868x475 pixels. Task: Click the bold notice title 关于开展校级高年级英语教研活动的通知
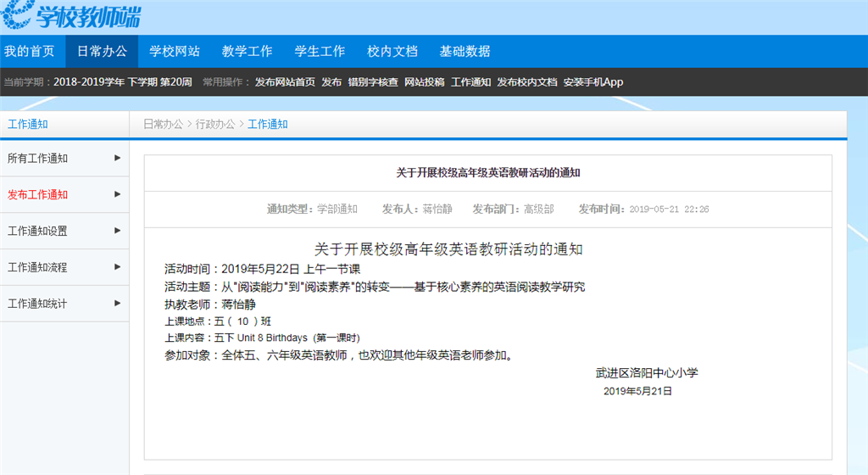click(487, 173)
